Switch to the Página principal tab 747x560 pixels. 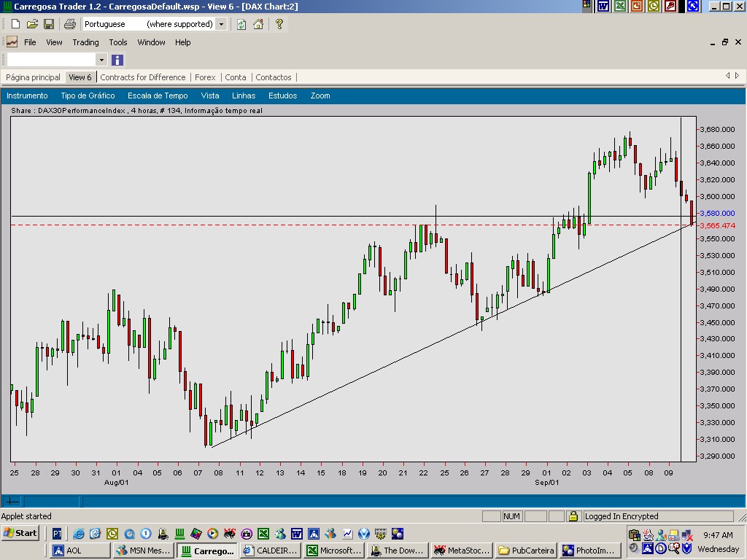pos(33,77)
